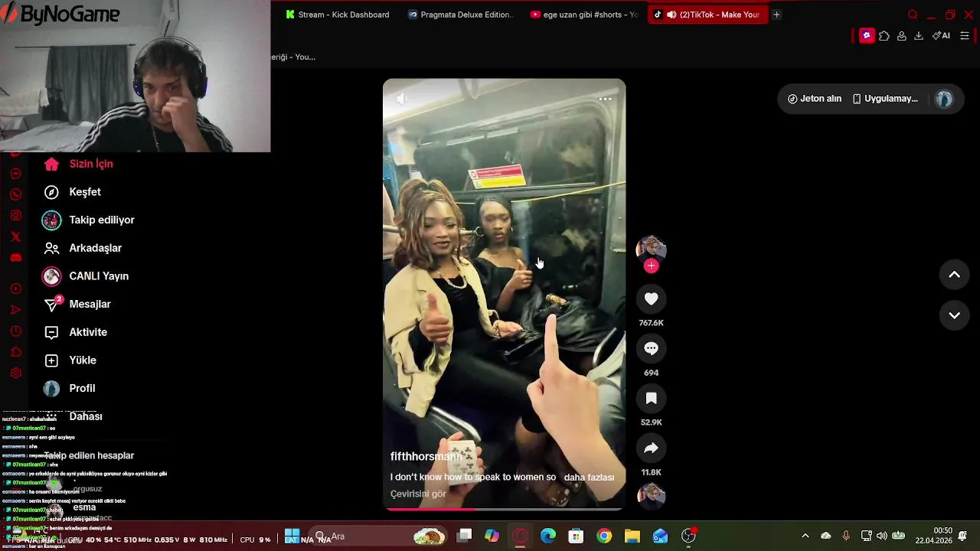Open the video three-dot options menu
The image size is (980, 551).
[605, 99]
